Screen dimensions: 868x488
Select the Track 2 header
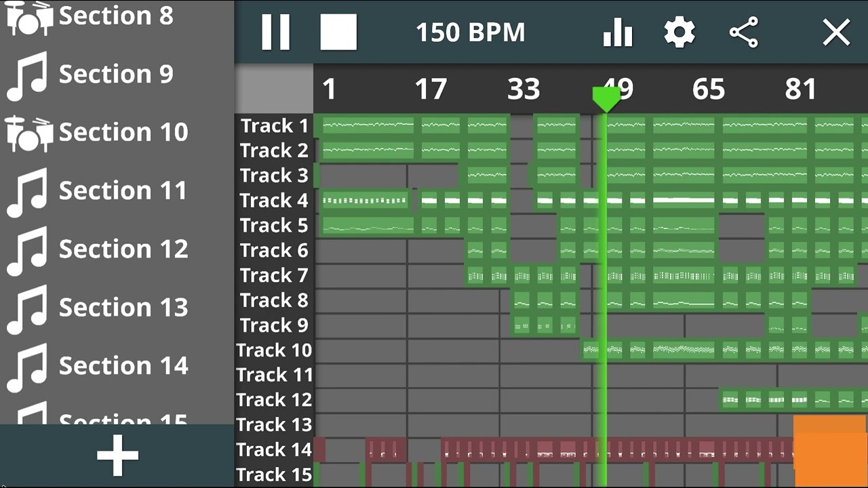coord(274,150)
